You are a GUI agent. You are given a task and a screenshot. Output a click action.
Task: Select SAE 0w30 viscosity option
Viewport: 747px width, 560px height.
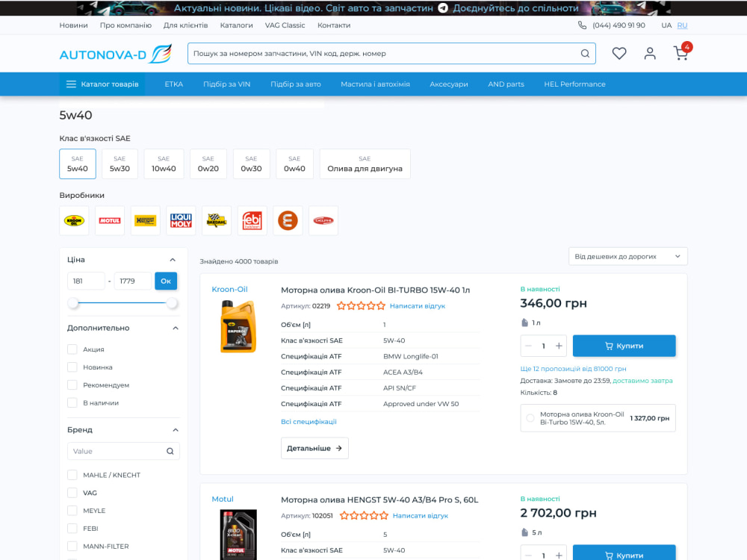point(252,164)
